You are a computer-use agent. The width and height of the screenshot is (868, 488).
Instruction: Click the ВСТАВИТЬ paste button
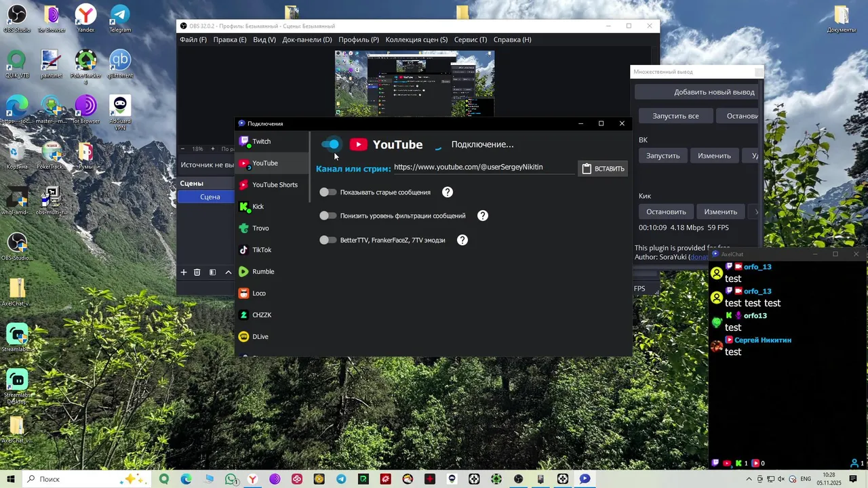[x=603, y=169]
